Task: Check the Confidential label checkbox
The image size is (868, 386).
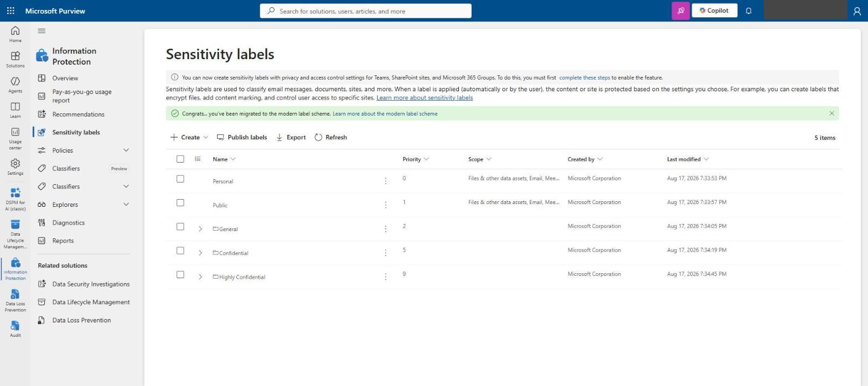Action: (x=180, y=251)
